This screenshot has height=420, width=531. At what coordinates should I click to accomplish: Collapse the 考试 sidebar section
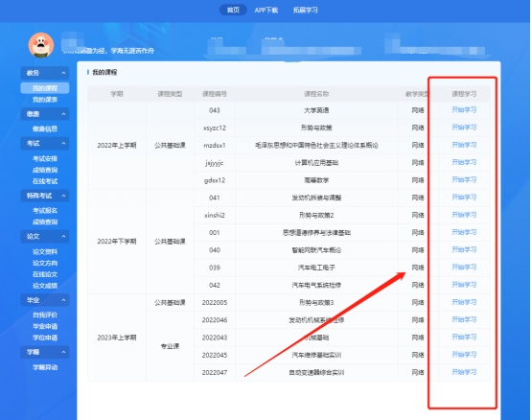point(63,143)
